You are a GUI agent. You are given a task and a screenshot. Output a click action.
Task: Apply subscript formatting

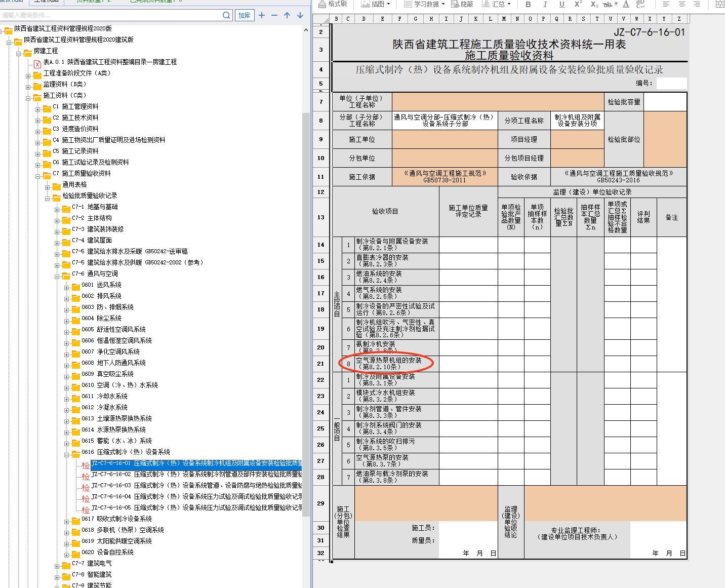[x=594, y=4]
